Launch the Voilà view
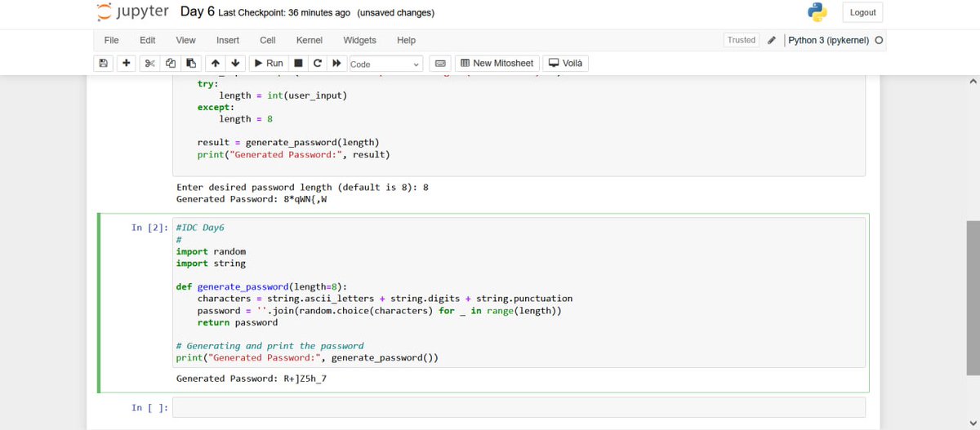 point(565,63)
